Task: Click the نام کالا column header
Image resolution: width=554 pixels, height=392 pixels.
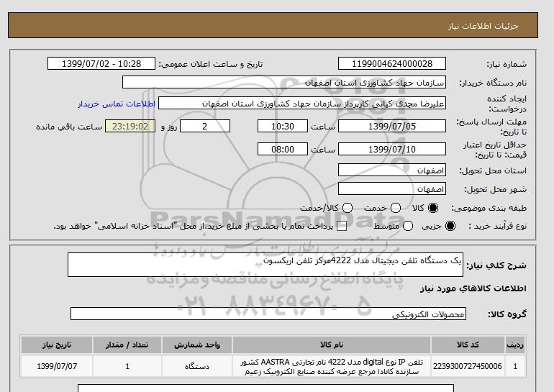Action: pos(332,345)
